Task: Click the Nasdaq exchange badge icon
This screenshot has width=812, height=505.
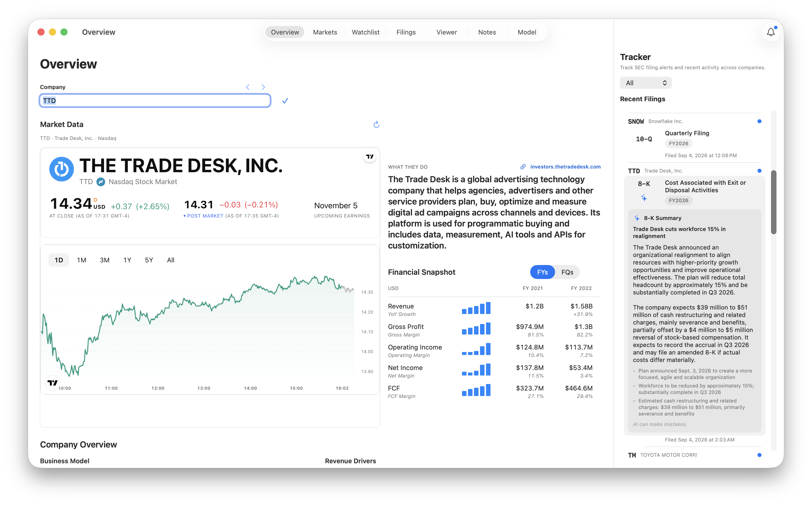Action: (x=101, y=182)
